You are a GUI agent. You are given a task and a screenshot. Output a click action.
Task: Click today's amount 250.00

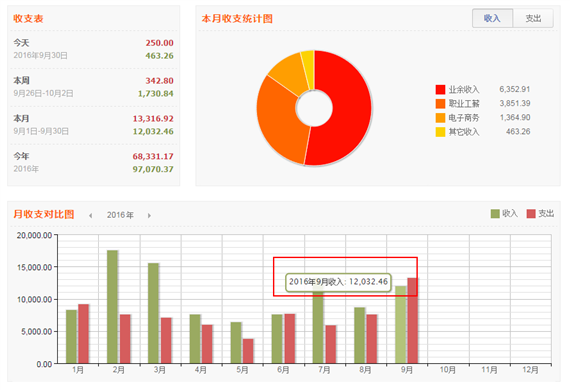coord(160,43)
